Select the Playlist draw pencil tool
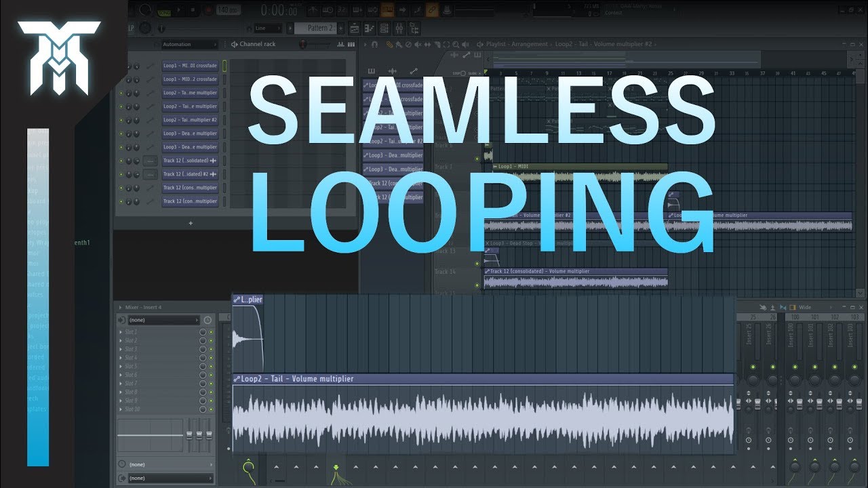The height and width of the screenshot is (488, 868). 390,44
